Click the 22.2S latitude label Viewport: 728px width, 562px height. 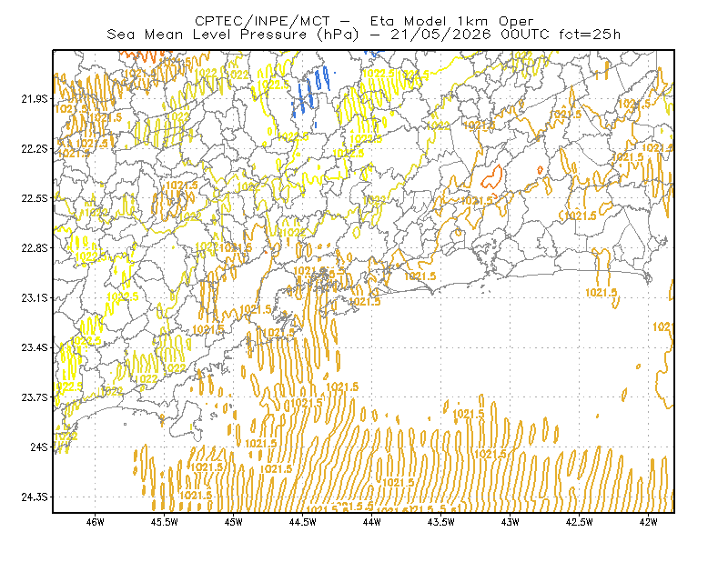coord(34,148)
